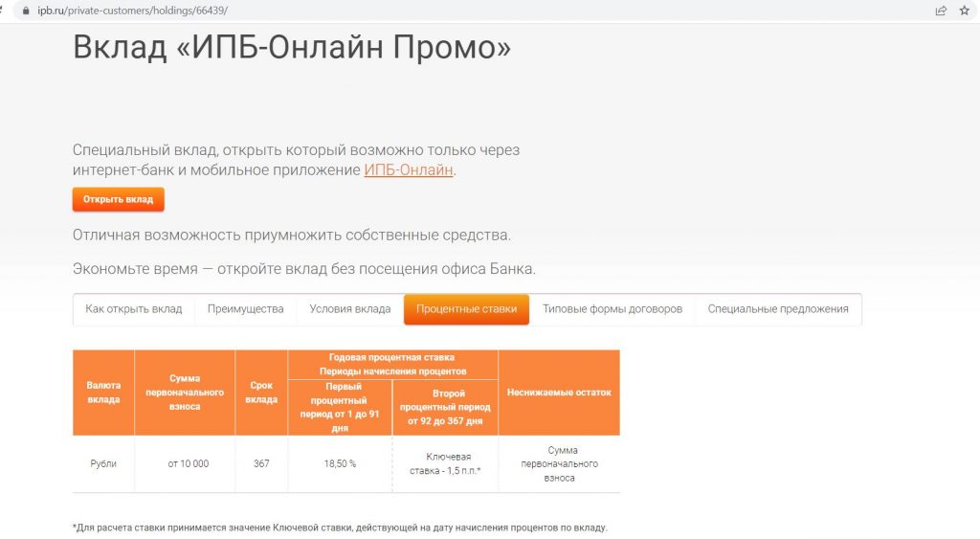980x539 pixels.
Task: Select the Условия вклада tab
Action: (349, 309)
